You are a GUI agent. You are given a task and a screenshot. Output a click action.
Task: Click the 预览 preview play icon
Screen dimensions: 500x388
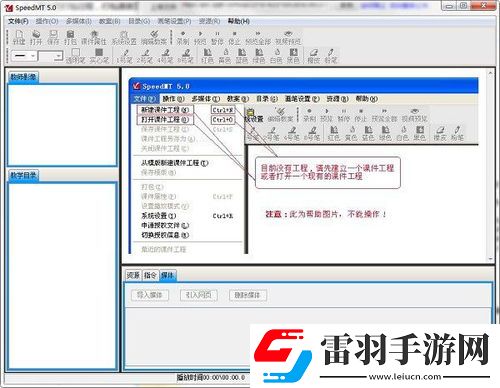coord(200,37)
